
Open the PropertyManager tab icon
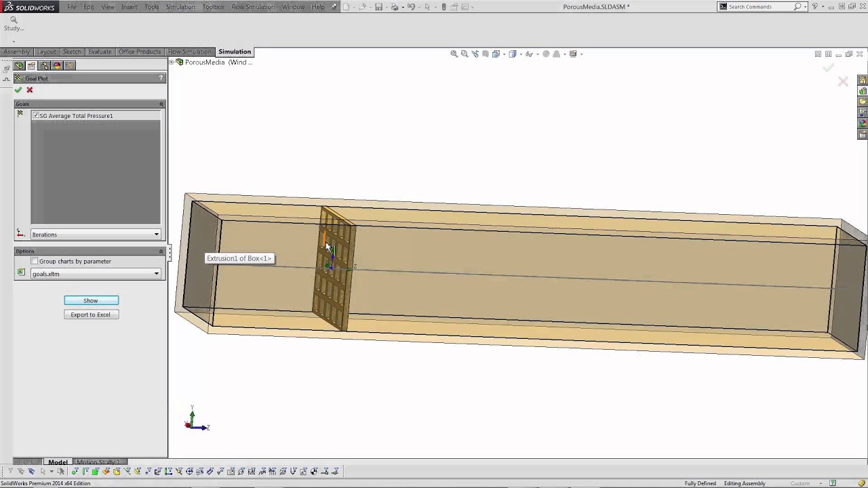point(31,66)
